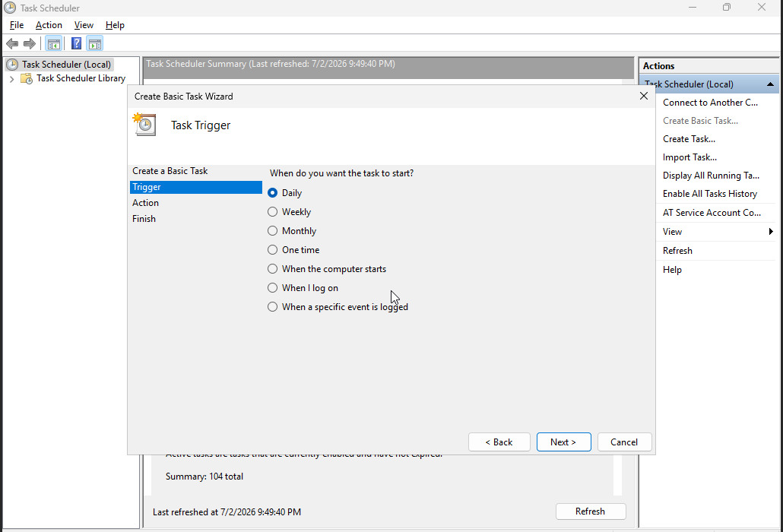Open the Help menu in menu bar
783x532 pixels.
click(x=115, y=25)
